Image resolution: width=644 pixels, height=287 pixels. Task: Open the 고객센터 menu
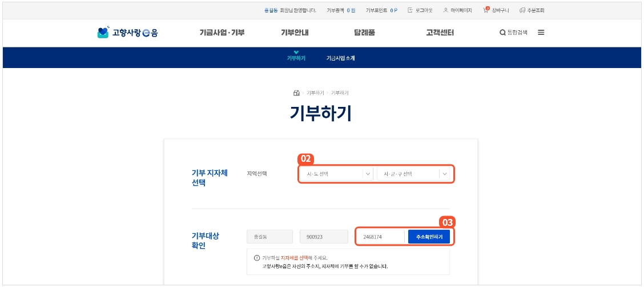[440, 33]
